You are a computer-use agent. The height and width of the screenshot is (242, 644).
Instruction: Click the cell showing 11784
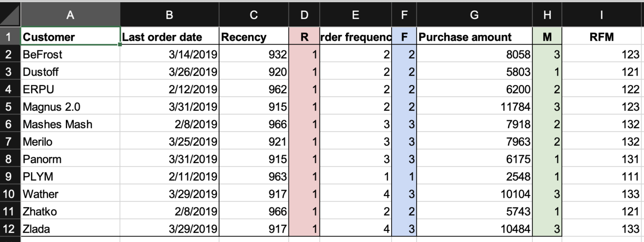coord(474,107)
